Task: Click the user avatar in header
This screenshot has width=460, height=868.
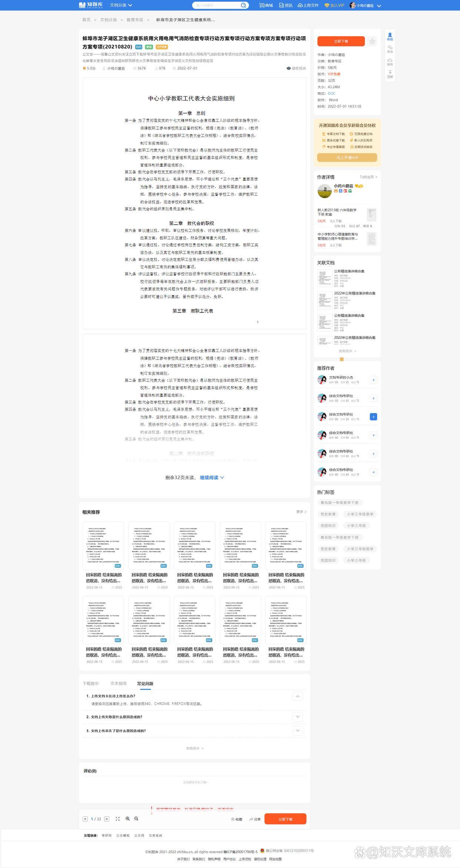Action: click(353, 5)
